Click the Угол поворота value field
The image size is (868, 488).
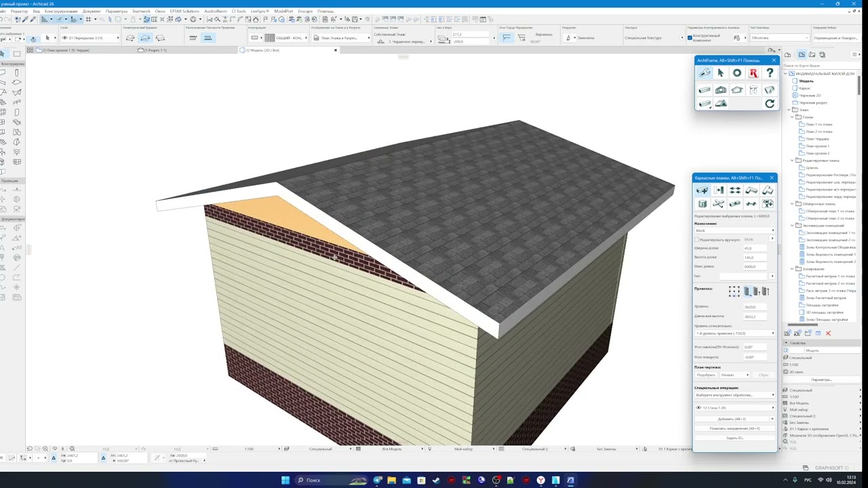click(755, 357)
